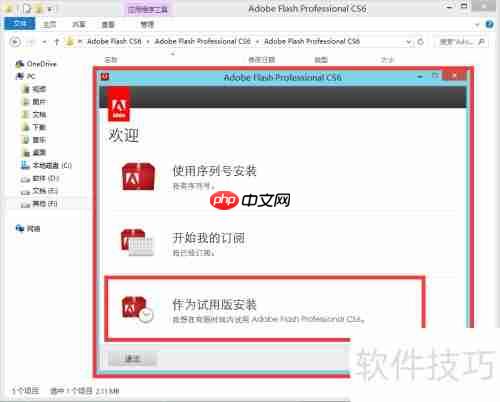The image size is (500, 402).
Task: Click the Explorer Forward arrow button
Action: coord(31,42)
